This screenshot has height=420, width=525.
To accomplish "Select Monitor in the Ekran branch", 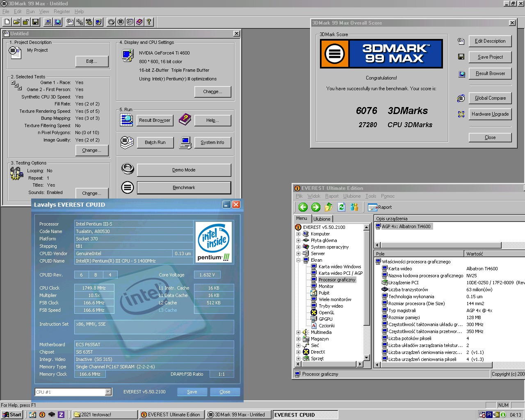I will pos(326,286).
